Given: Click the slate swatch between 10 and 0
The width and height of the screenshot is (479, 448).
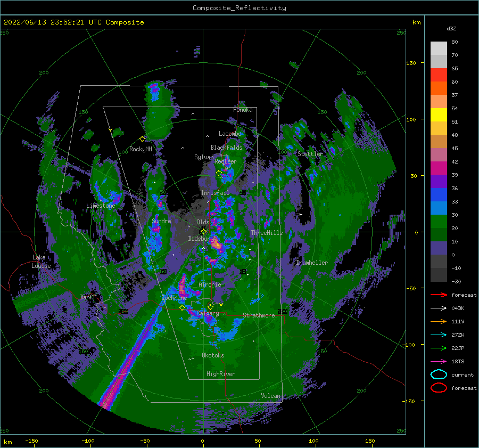Looking at the screenshot, I should coord(439,248).
